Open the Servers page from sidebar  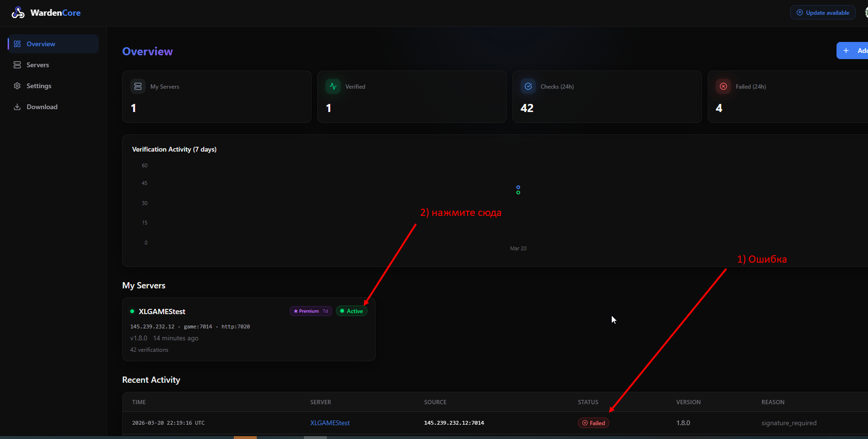point(38,65)
